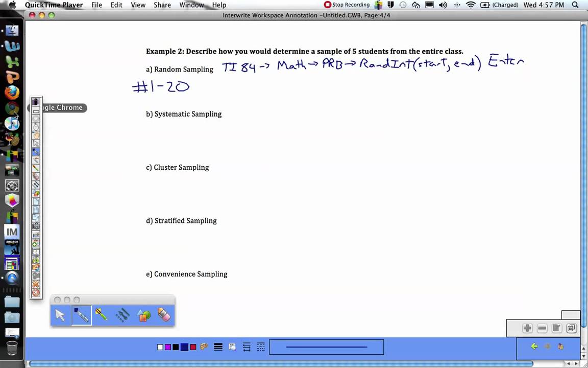Go to previous page with green arrow
This screenshot has width=588, height=368.
(534, 347)
